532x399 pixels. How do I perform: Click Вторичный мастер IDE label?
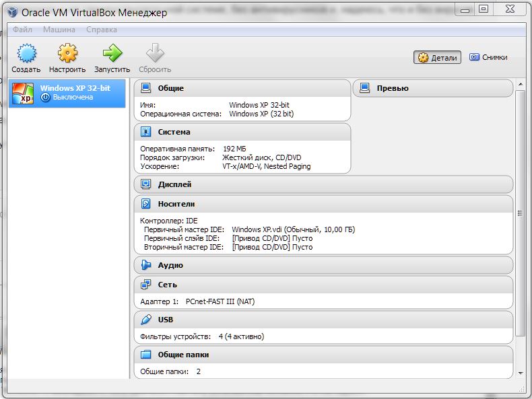184,247
